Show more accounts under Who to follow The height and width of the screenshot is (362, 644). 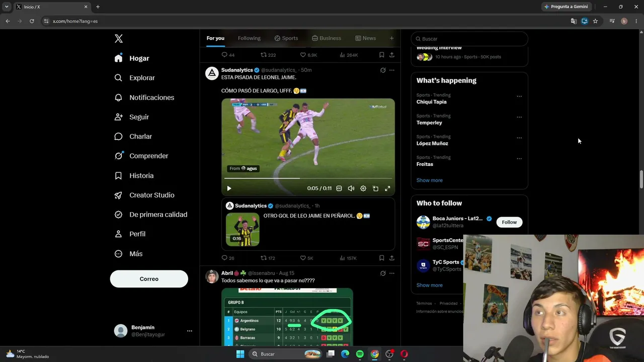click(430, 285)
